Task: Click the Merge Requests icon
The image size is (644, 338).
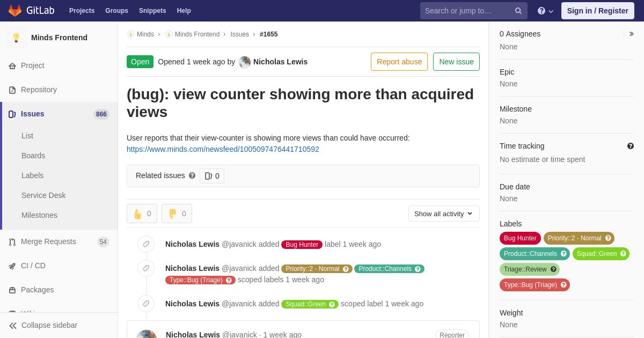Action: pyautogui.click(x=12, y=241)
